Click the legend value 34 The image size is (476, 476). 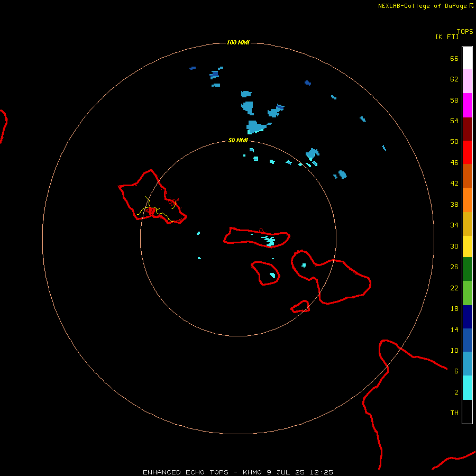click(x=454, y=225)
